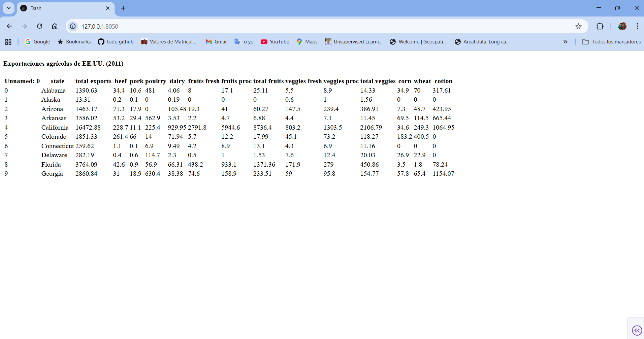Open the Maps bookmark
The image size is (644, 339).
click(307, 42)
